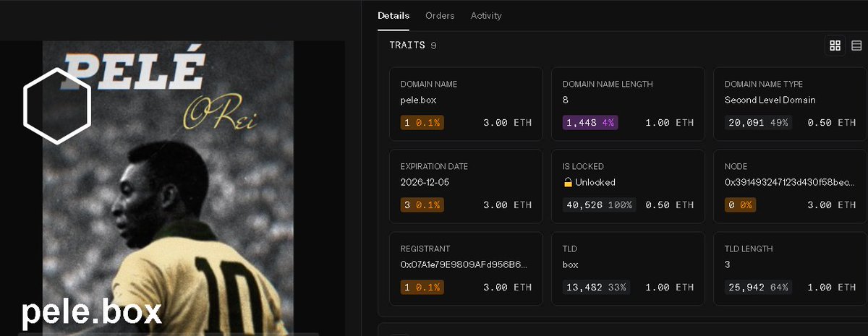
Task: Open the Activity tab
Action: [x=486, y=15]
